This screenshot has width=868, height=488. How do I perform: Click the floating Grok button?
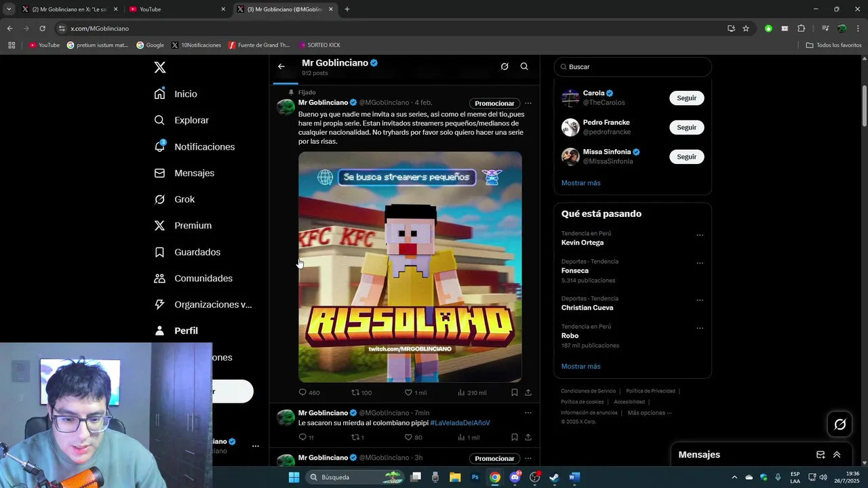[840, 424]
